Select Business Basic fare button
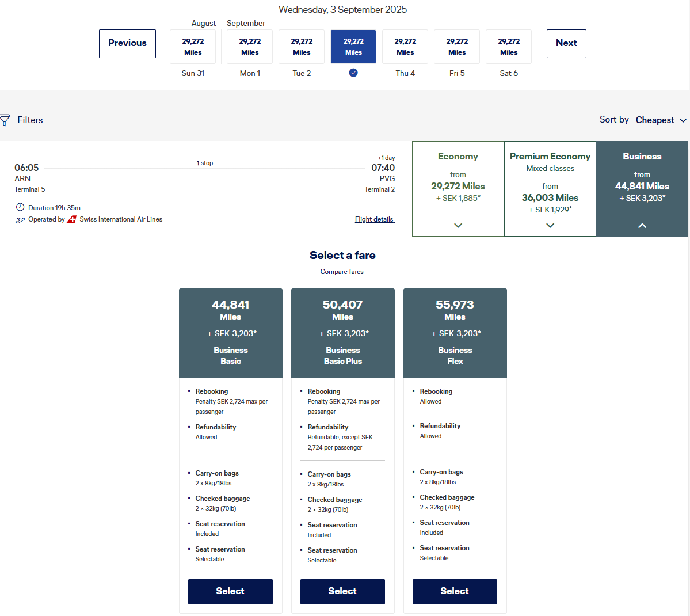 pyautogui.click(x=231, y=591)
